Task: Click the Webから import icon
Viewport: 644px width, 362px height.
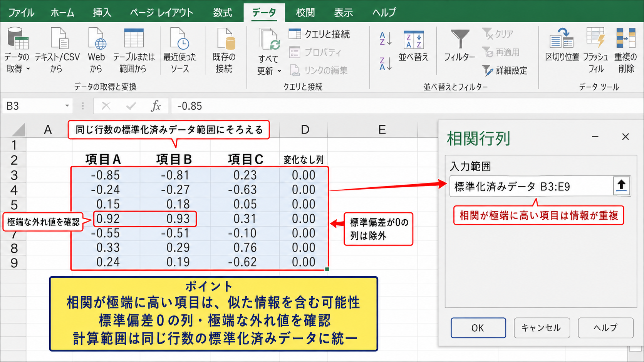Action: pyautogui.click(x=97, y=38)
